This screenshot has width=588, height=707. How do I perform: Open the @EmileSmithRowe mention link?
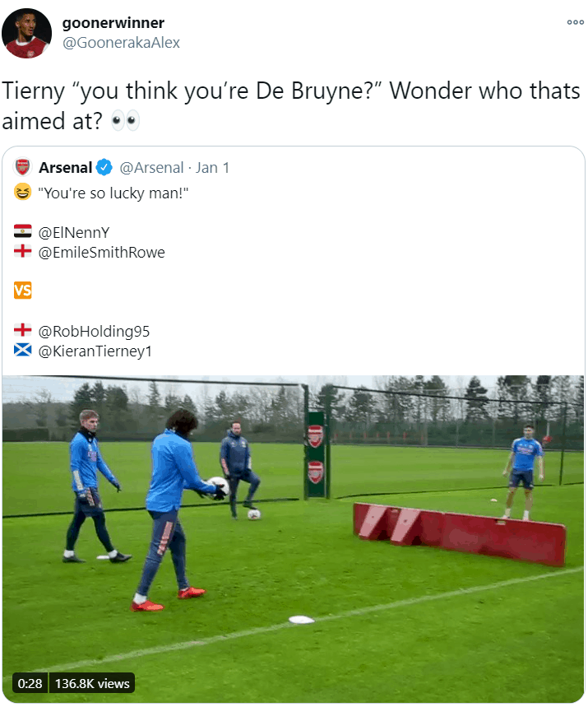click(x=101, y=253)
